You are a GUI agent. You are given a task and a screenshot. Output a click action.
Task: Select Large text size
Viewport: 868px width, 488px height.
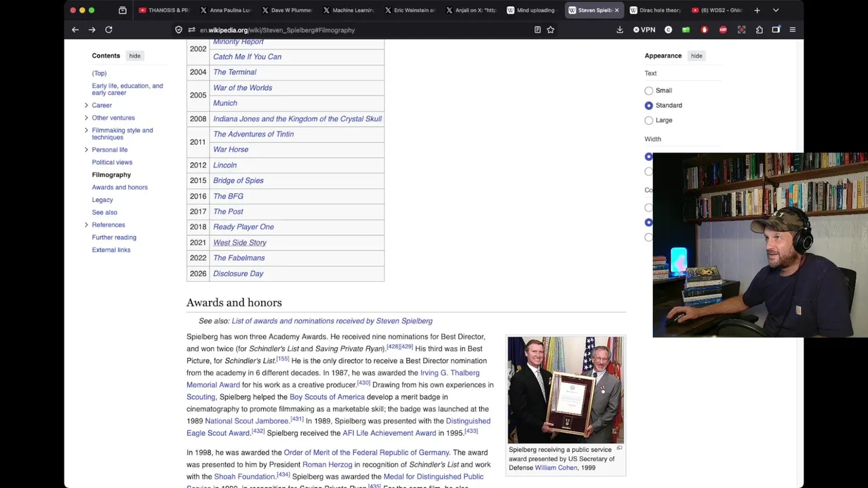649,120
